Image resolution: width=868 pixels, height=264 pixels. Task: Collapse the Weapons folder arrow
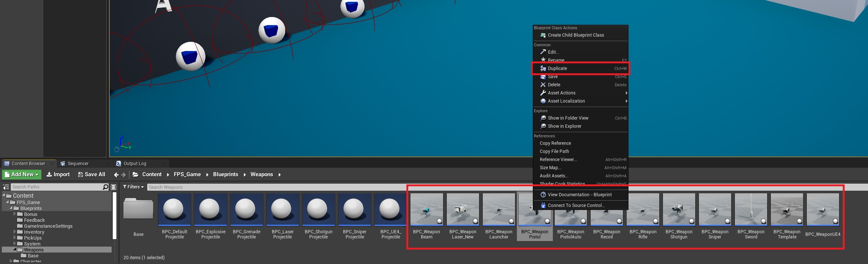tap(15, 250)
